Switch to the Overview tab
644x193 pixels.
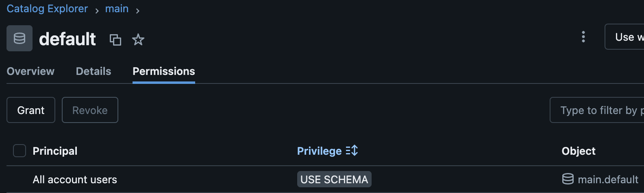tap(30, 71)
